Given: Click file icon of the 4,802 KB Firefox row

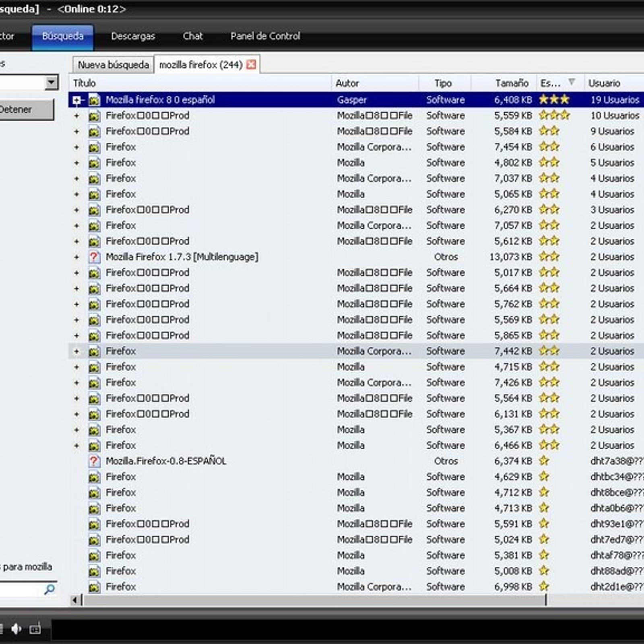Looking at the screenshot, I should pyautogui.click(x=94, y=163).
